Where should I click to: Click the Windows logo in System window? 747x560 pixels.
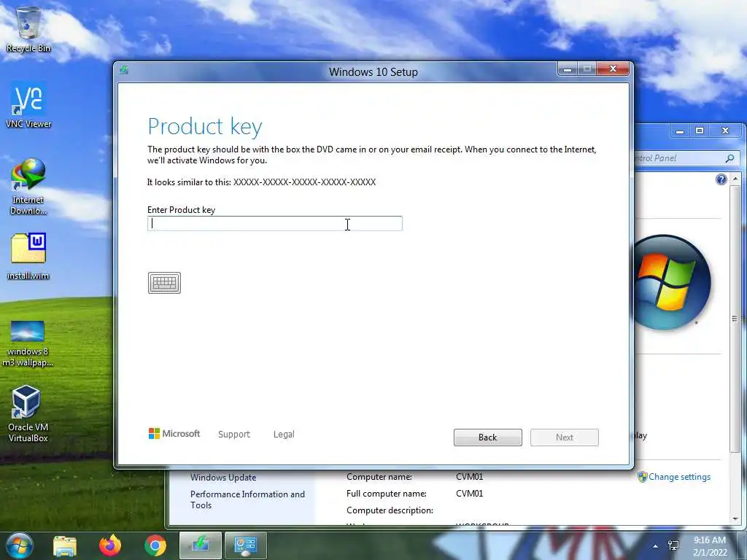[x=673, y=282]
